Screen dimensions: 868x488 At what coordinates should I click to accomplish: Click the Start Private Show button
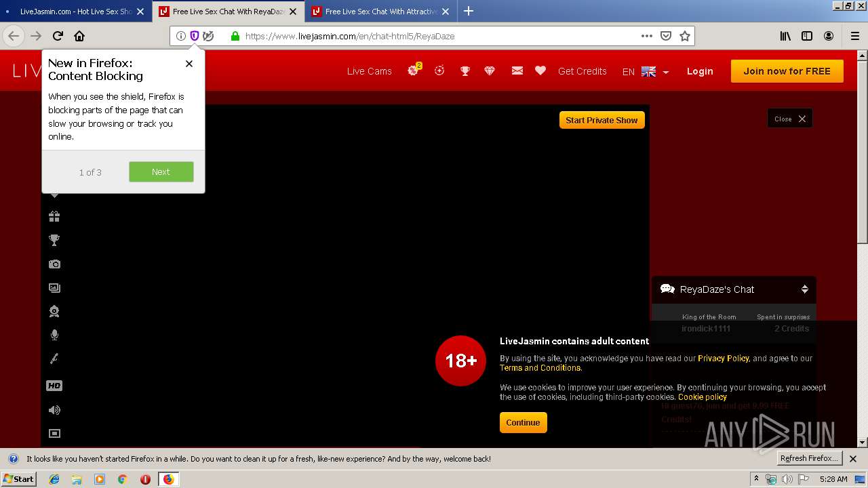coord(601,120)
